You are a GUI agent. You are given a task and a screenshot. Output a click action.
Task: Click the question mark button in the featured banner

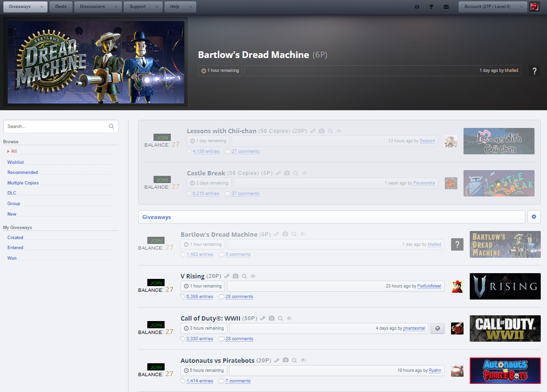click(x=535, y=71)
